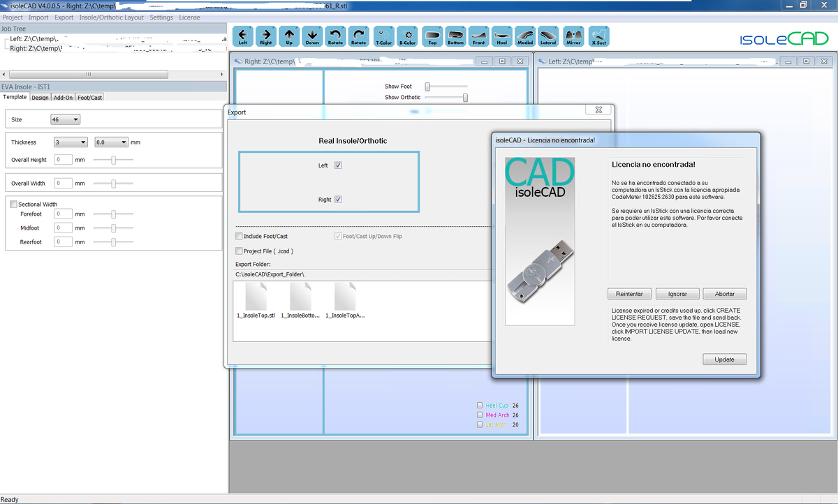Uncheck the Left insole checkbox
838x504 pixels.
tap(338, 165)
